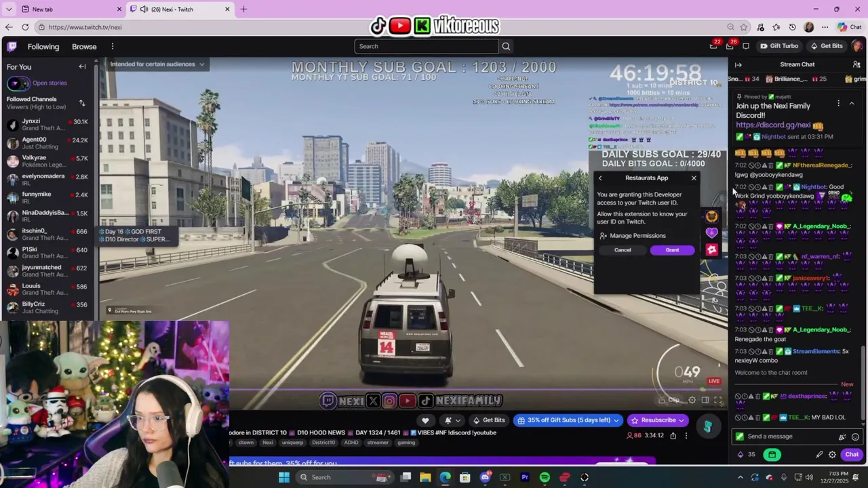The width and height of the screenshot is (868, 488).
Task: Click the celebration cheer icon in chat input
Action: click(842, 436)
